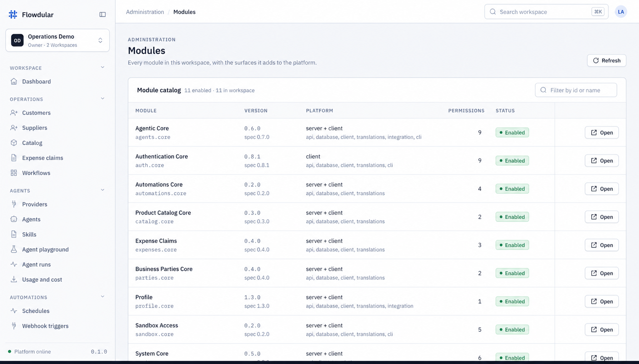Click the Flowdular logo icon
The image size is (639, 364).
13,15
